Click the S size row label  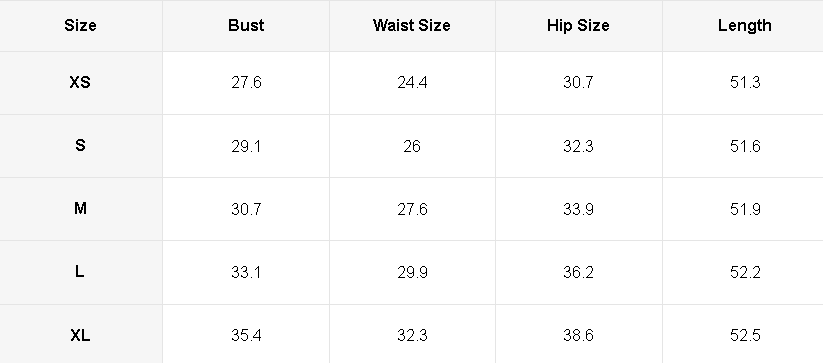tap(80, 145)
